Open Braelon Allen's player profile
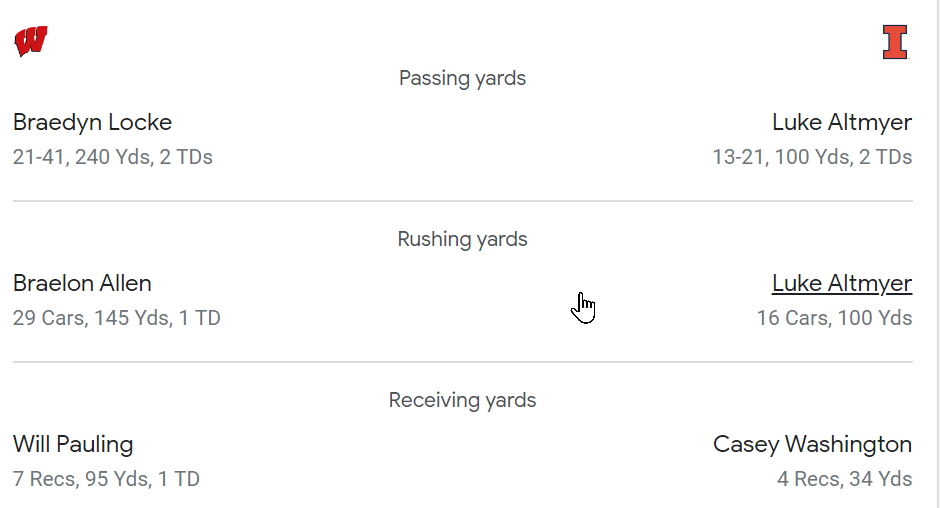Screen dimensions: 940x508 click(83, 284)
